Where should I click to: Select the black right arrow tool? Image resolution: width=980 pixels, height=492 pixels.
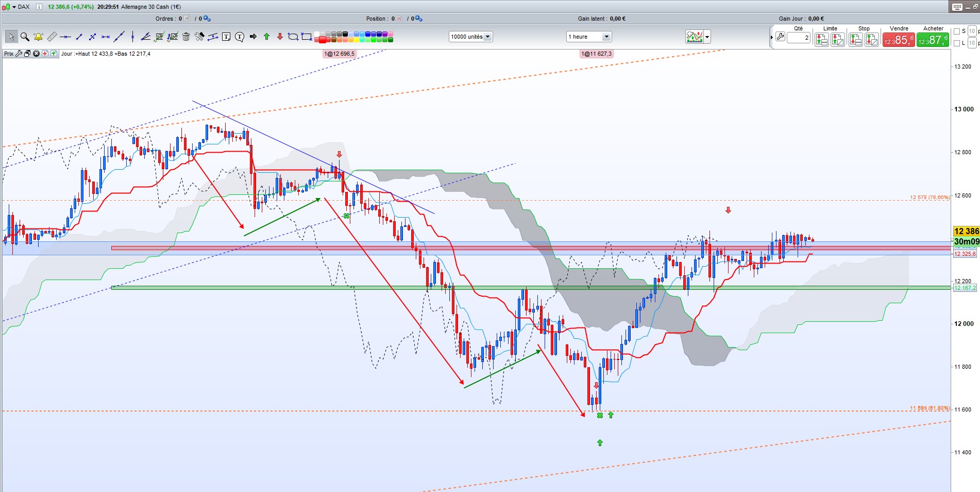pos(253,37)
